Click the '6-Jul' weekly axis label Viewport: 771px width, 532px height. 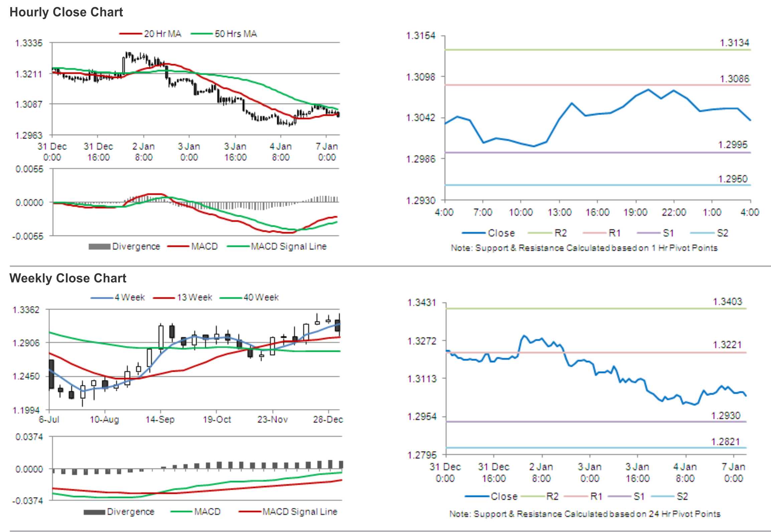pyautogui.click(x=49, y=419)
